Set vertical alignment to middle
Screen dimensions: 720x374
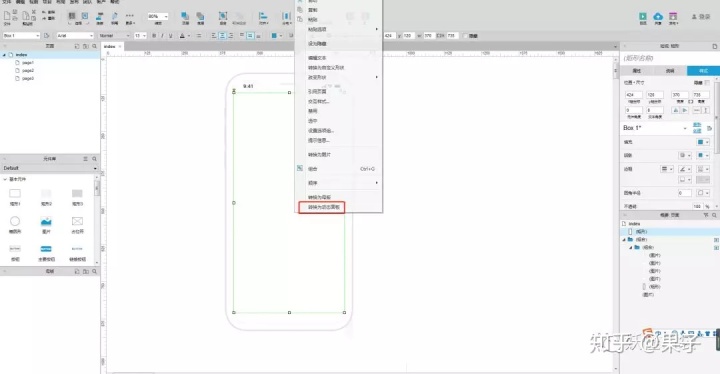(x=250, y=35)
